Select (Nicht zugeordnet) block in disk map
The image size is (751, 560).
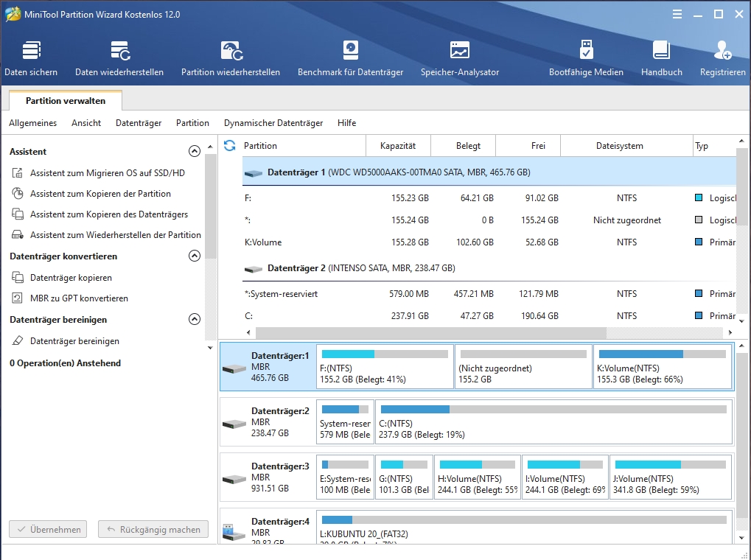pyautogui.click(x=523, y=367)
